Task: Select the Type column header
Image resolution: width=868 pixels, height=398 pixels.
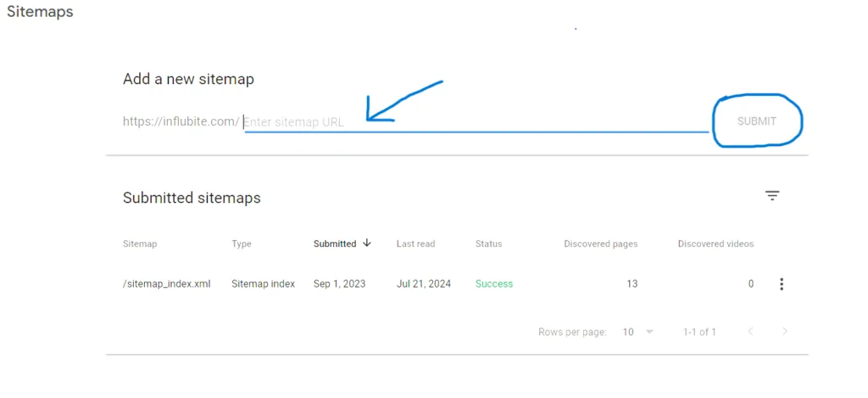Action: pyautogui.click(x=242, y=244)
